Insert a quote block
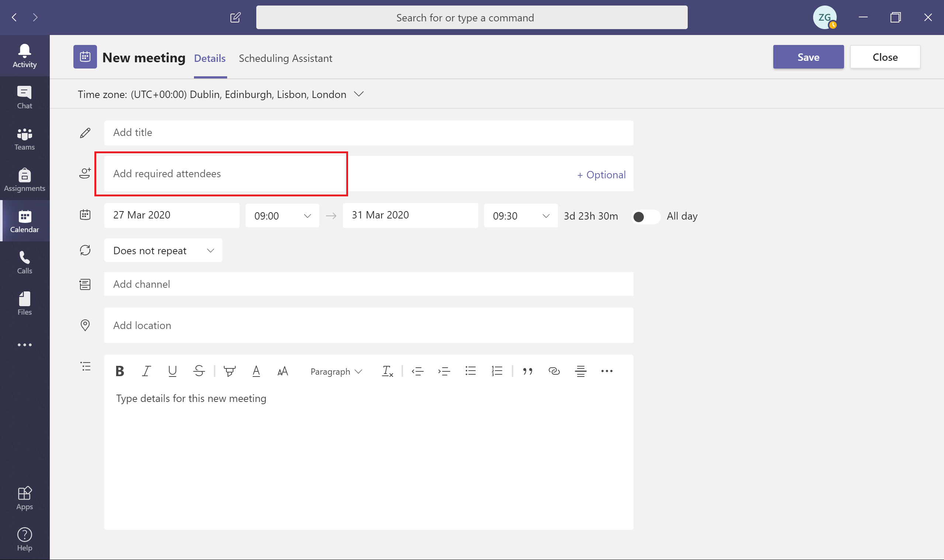The height and width of the screenshot is (560, 944). pyautogui.click(x=528, y=371)
